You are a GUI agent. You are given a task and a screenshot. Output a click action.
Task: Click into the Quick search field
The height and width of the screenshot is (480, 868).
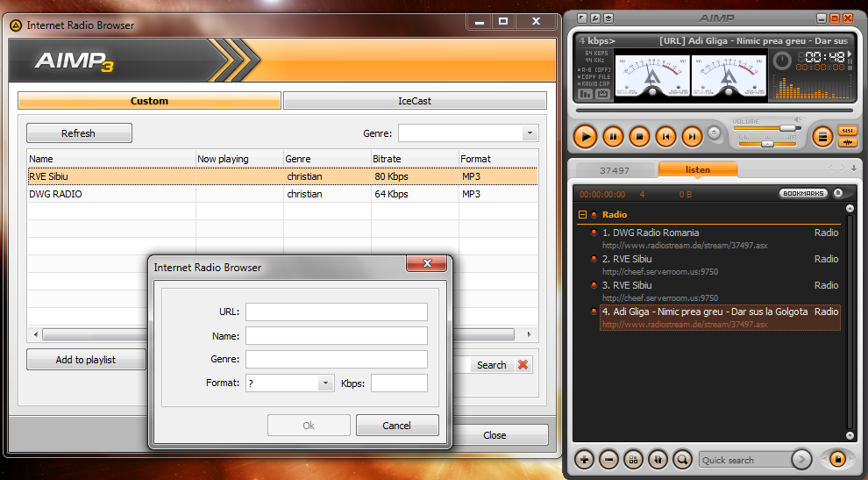[x=744, y=460]
